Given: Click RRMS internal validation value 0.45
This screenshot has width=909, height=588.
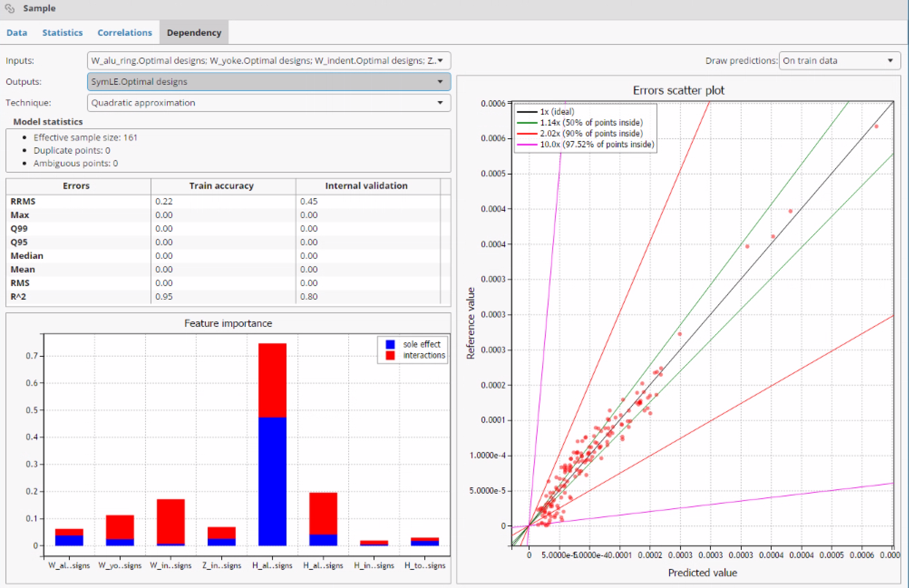Looking at the screenshot, I should click(309, 201).
